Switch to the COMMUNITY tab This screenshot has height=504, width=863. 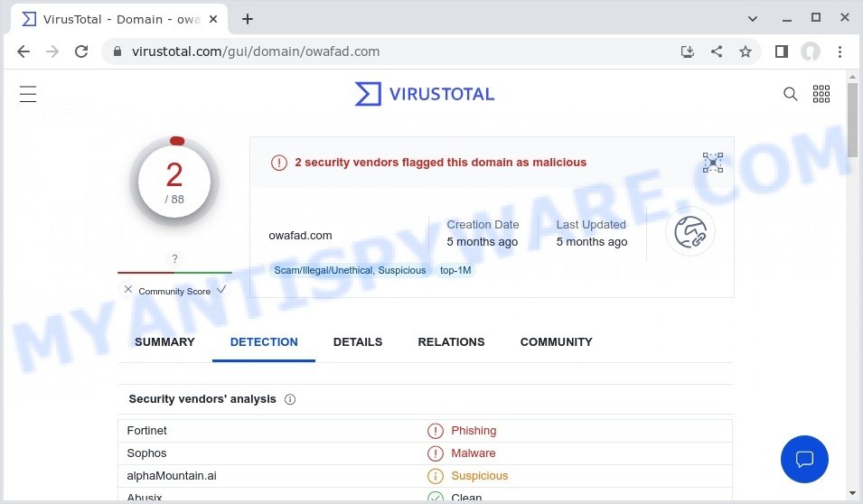(557, 342)
